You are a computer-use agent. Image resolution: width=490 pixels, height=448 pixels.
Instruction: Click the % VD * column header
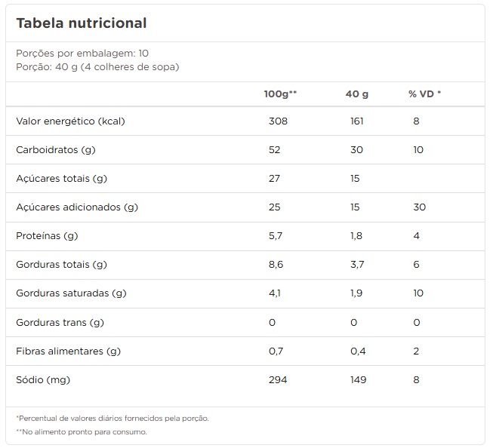pos(424,94)
